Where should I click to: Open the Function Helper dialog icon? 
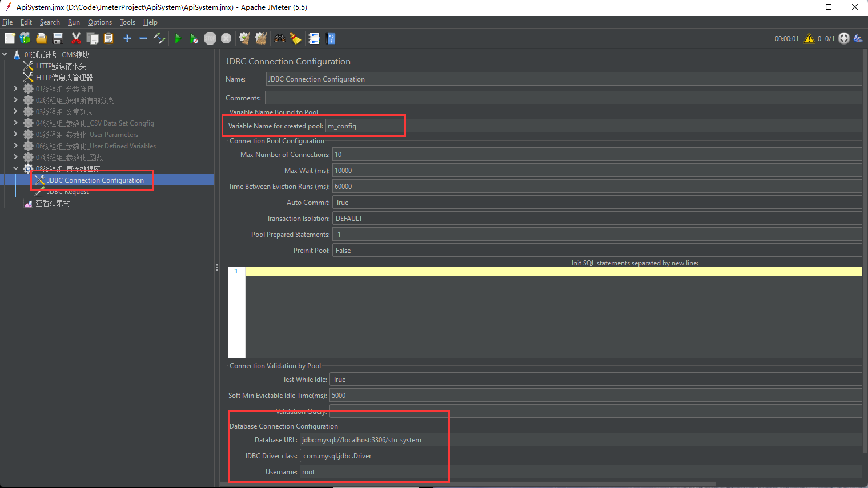click(314, 38)
